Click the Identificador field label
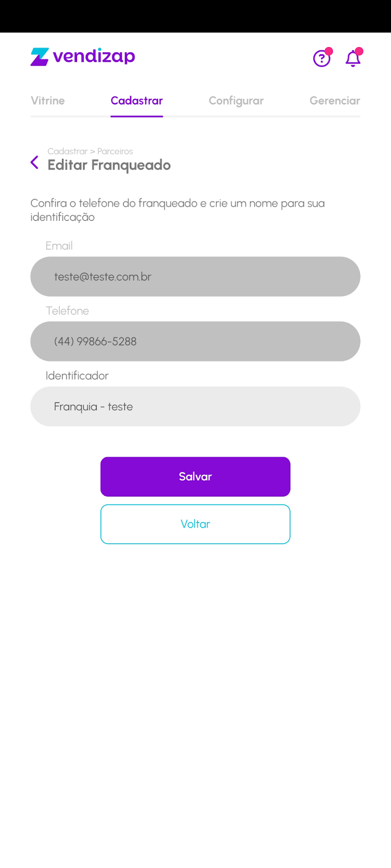This screenshot has width=391, height=868. pos(77,375)
